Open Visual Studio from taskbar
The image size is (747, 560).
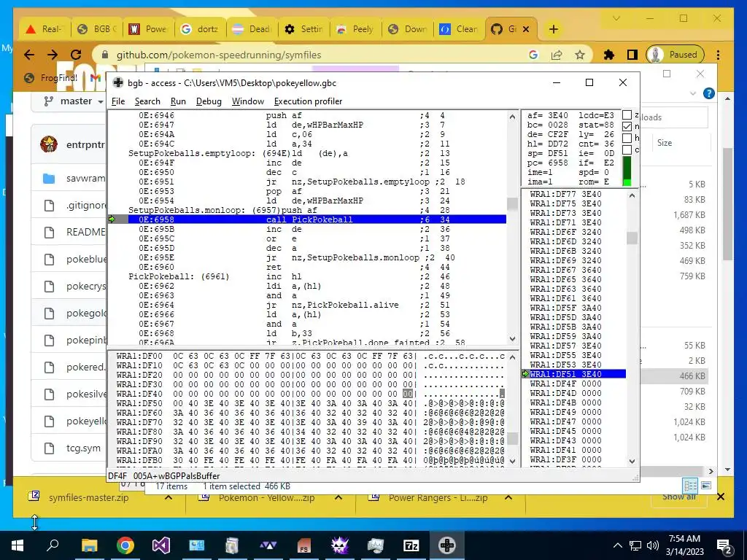161,545
